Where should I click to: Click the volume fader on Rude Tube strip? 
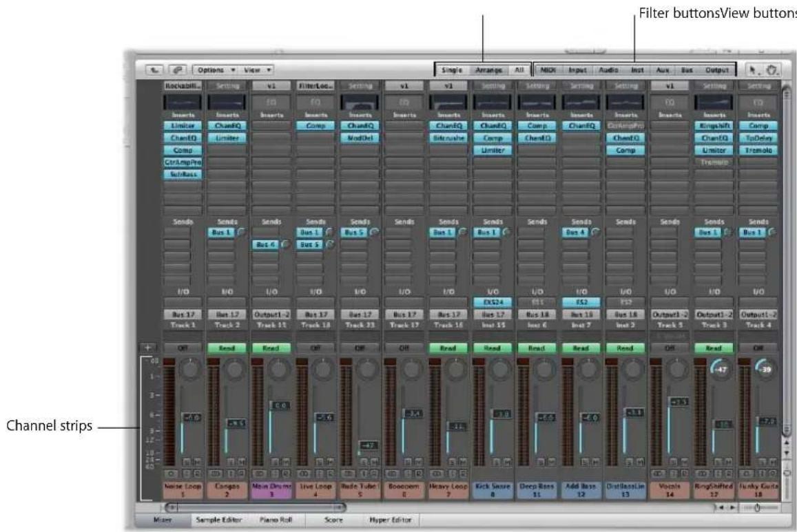pos(369,445)
